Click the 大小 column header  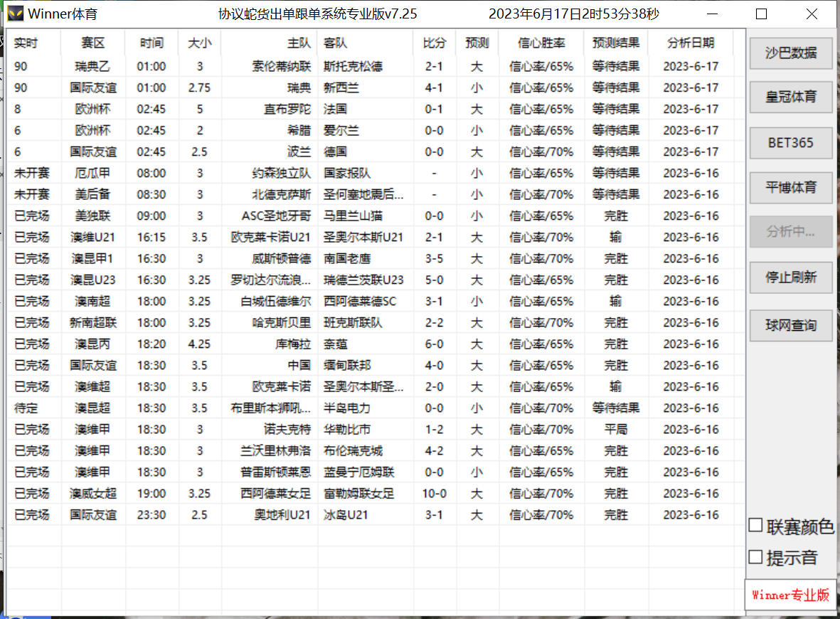click(x=199, y=43)
